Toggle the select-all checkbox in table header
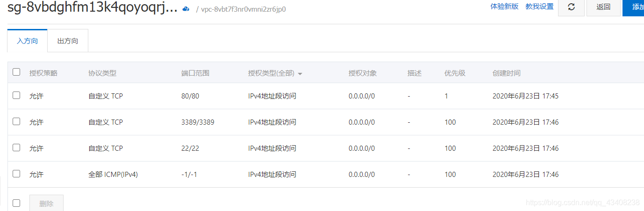 point(16,72)
